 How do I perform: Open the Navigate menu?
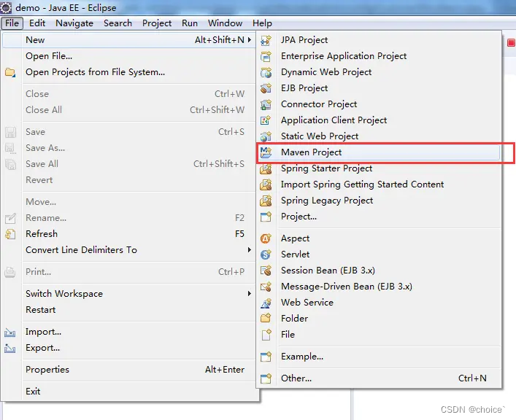point(74,23)
